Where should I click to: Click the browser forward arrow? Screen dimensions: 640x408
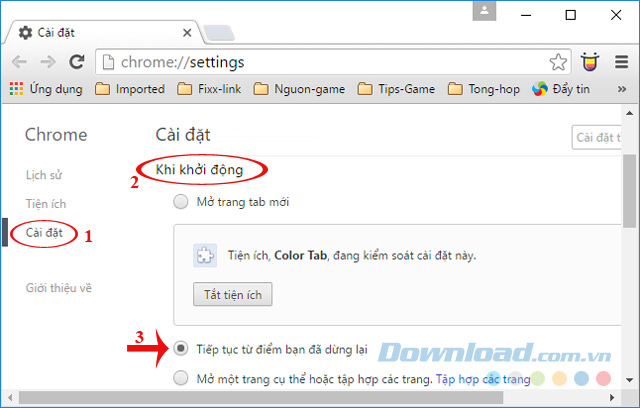(48, 62)
